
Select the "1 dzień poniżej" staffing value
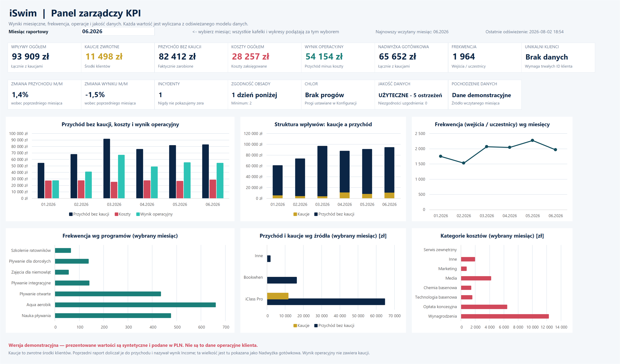pos(254,95)
